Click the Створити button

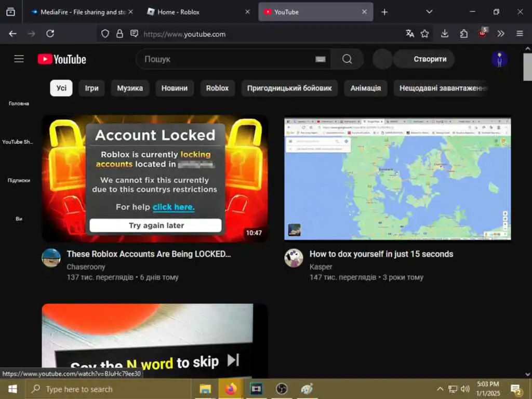click(424, 59)
